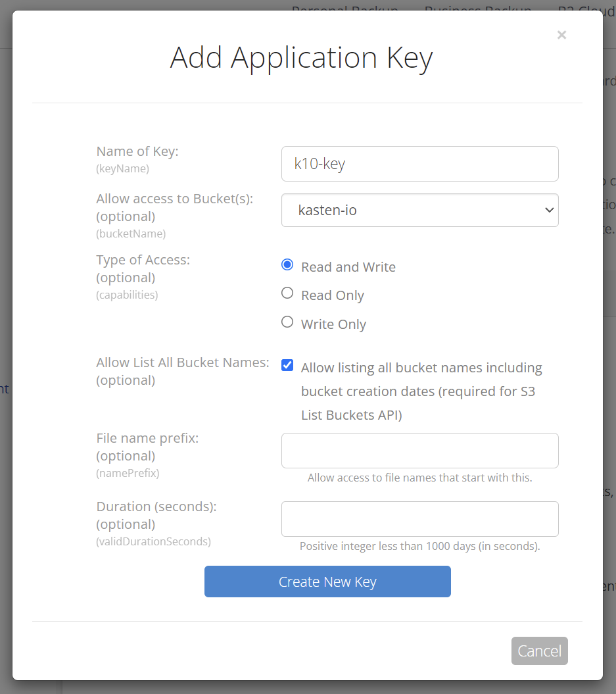Select Write Only access

click(x=287, y=322)
